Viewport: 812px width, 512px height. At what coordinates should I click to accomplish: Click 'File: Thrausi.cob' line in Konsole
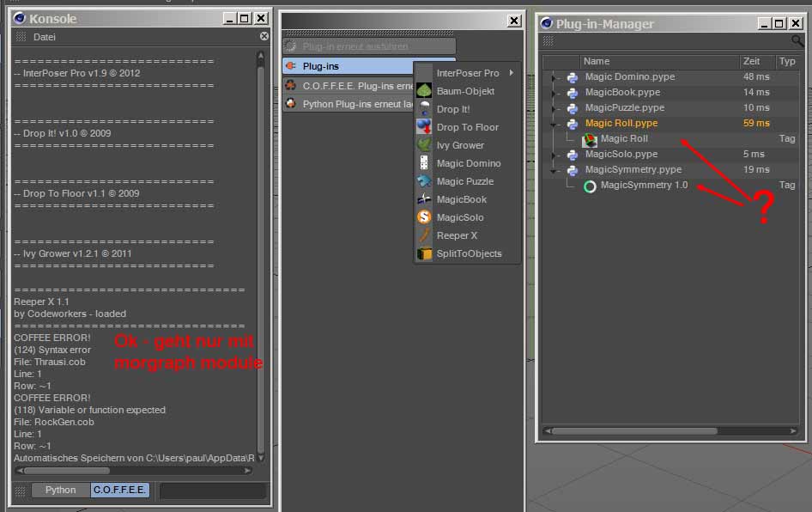[50, 362]
